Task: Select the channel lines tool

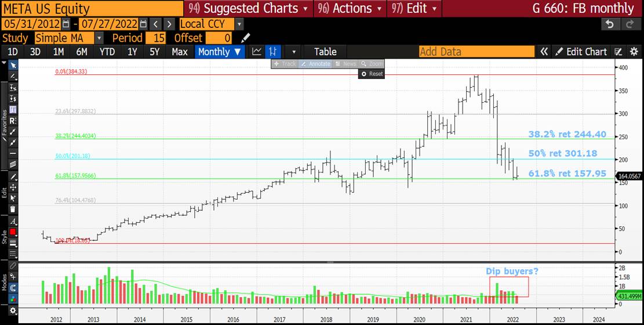Action: 13,164
